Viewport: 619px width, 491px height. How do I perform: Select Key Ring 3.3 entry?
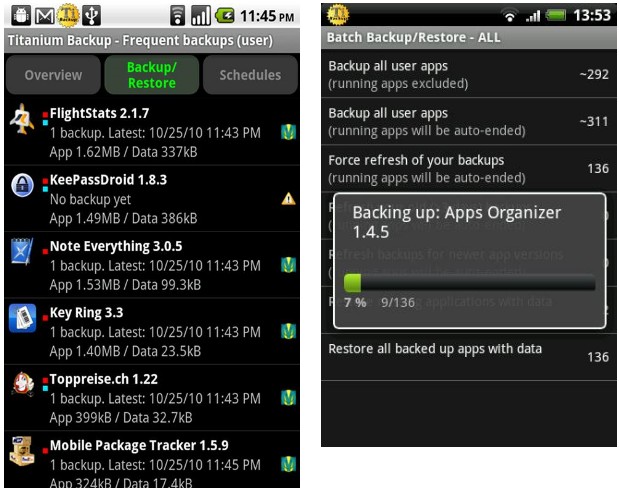point(152,331)
